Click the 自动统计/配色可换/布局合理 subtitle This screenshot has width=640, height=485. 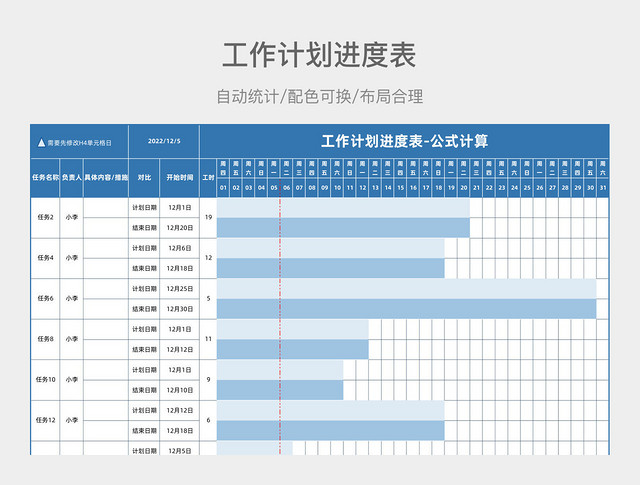pos(320,97)
